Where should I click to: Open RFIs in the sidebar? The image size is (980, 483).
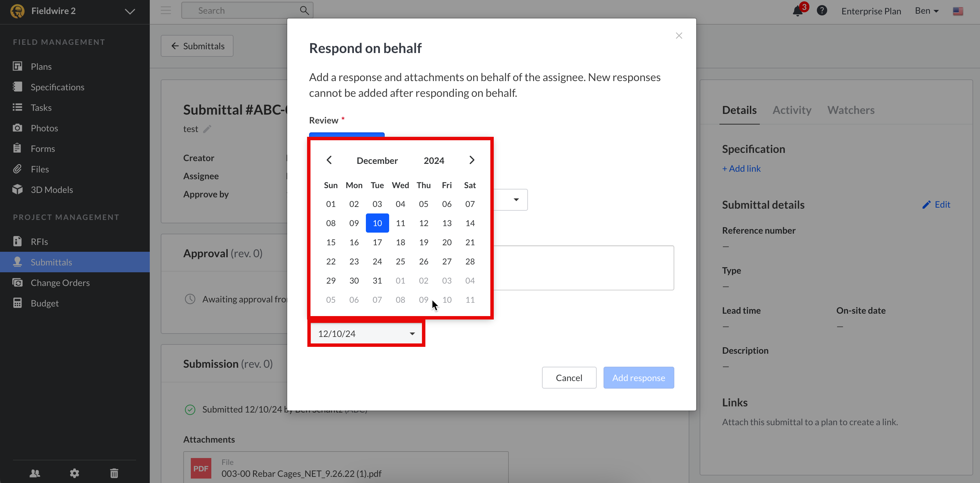39,242
